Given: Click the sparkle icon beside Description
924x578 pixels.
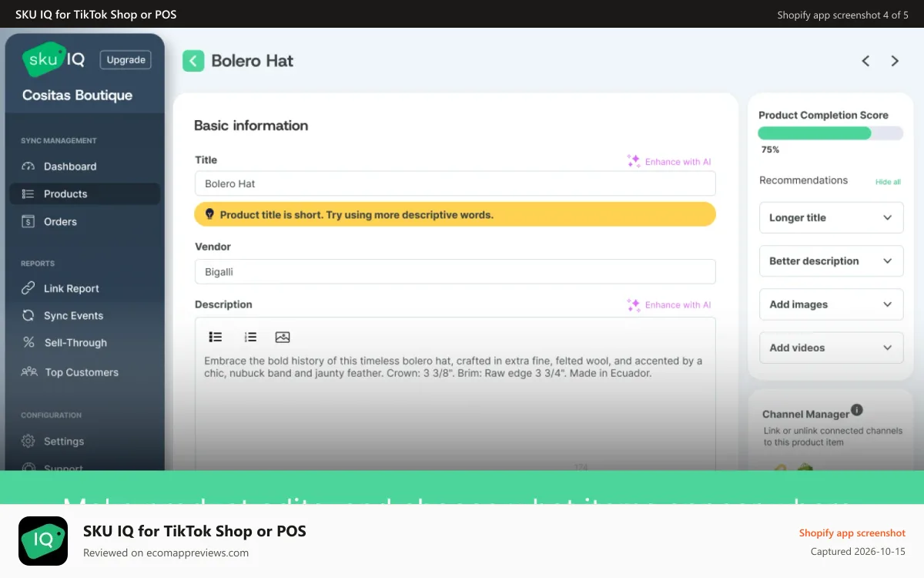Looking at the screenshot, I should (x=634, y=305).
